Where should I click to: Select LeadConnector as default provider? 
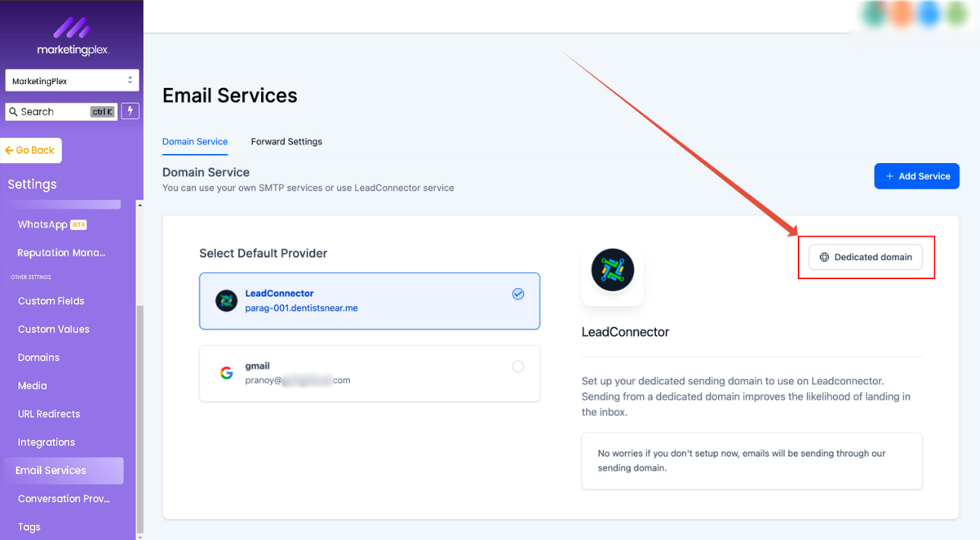(370, 301)
